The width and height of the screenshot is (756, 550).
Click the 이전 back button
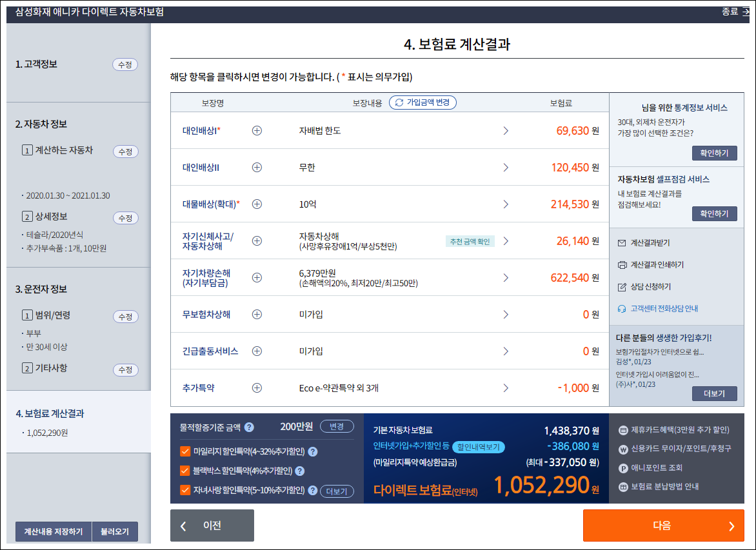[x=212, y=525]
